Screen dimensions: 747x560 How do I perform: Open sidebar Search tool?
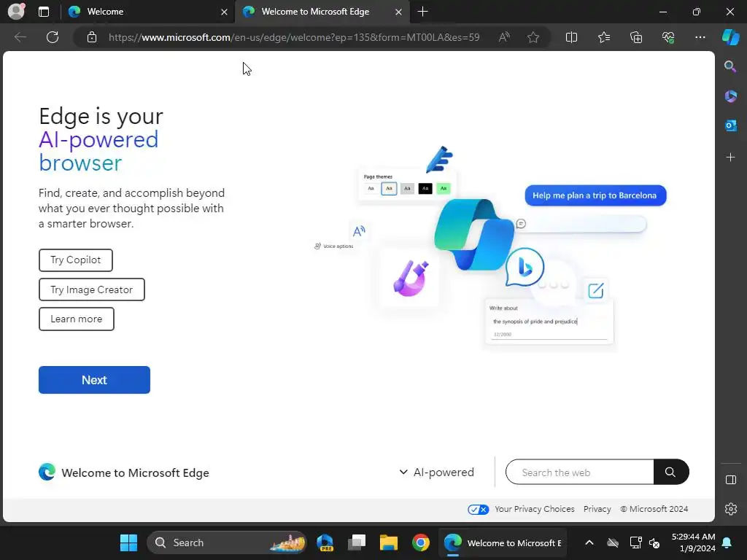click(730, 66)
